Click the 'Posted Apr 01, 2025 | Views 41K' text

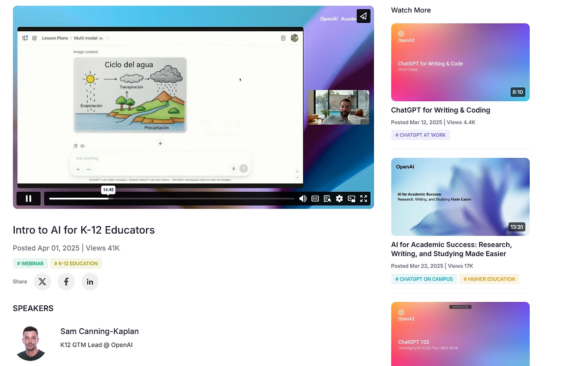click(66, 248)
